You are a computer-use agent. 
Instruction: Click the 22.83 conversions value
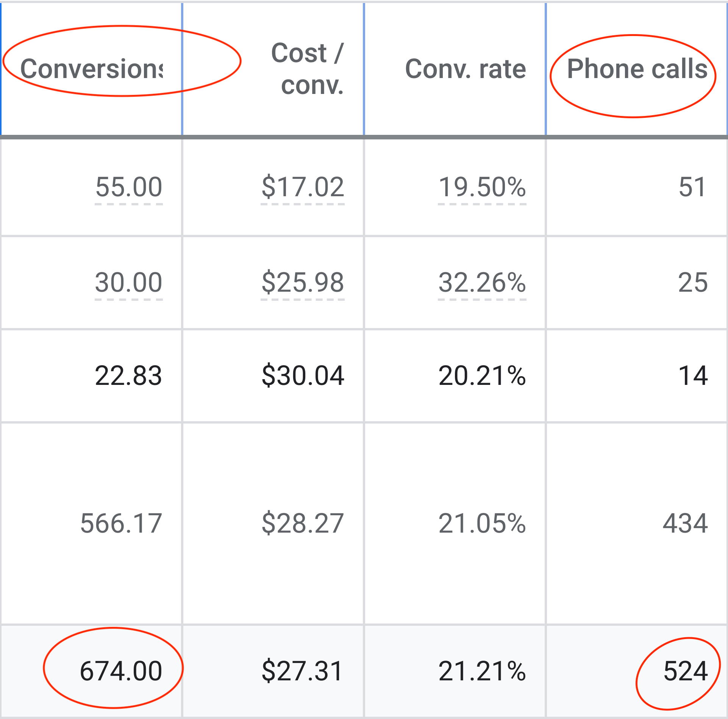(130, 376)
